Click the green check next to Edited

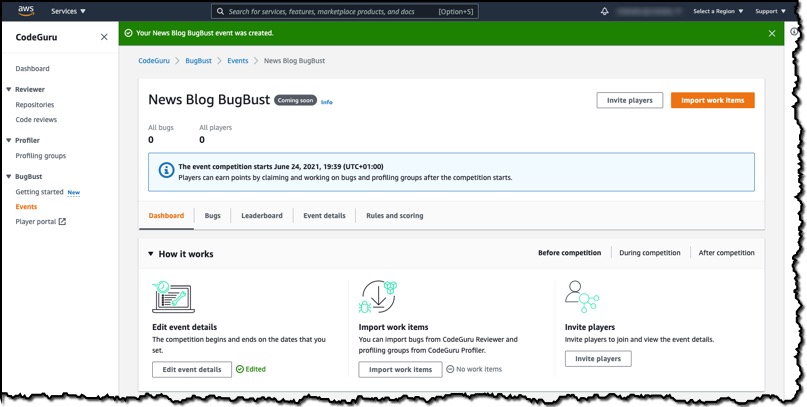239,369
